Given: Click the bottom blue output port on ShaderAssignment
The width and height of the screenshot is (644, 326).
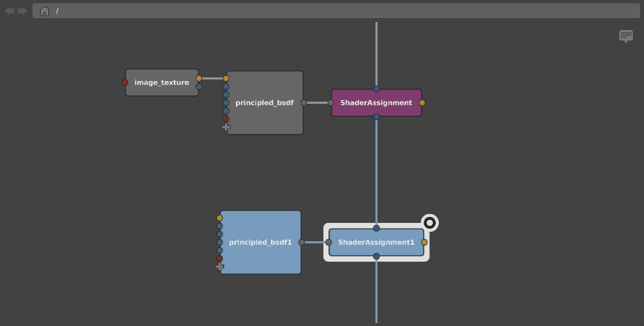Looking at the screenshot, I should click(x=376, y=117).
